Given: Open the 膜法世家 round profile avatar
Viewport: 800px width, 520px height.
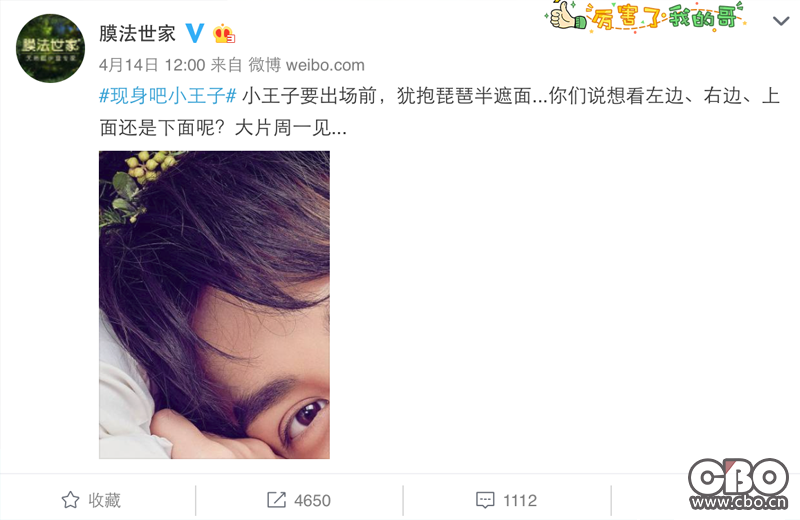Looking at the screenshot, I should [x=50, y=48].
